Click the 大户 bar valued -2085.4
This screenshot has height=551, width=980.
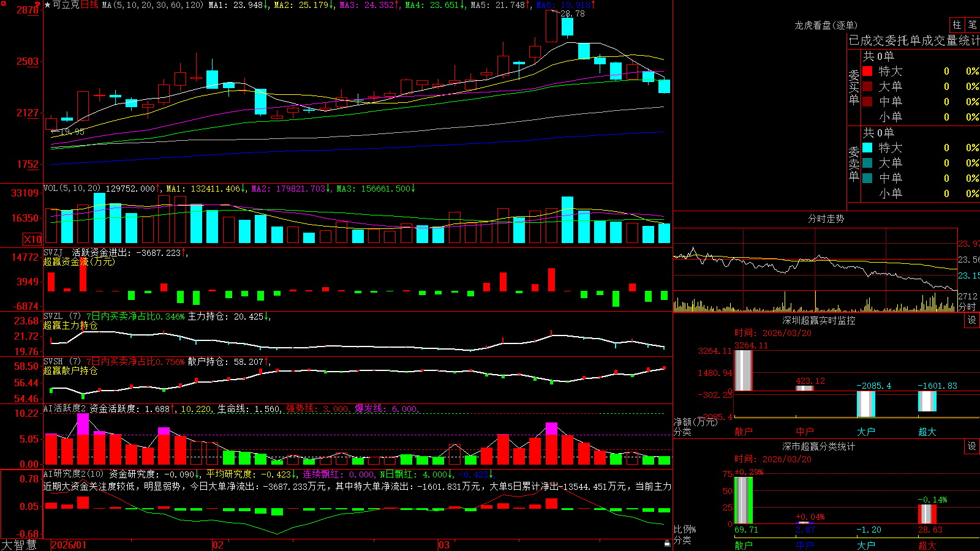click(x=866, y=404)
